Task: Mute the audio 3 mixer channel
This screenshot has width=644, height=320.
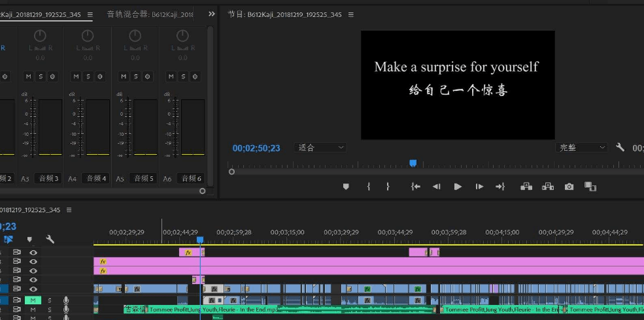Action: pyautogui.click(x=28, y=76)
